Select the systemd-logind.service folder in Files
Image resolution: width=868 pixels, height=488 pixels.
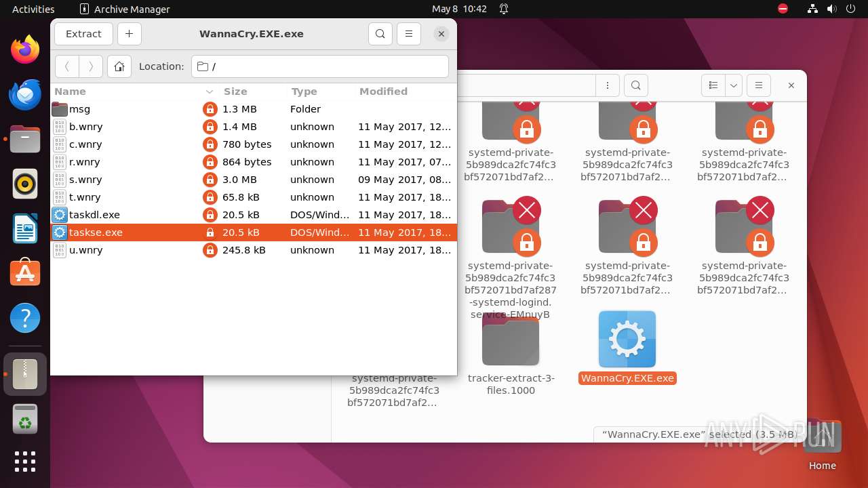coord(511,259)
